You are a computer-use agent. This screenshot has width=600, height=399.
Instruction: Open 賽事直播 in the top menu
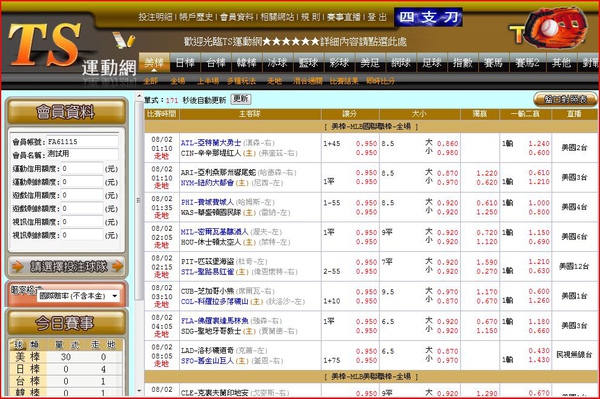point(344,17)
